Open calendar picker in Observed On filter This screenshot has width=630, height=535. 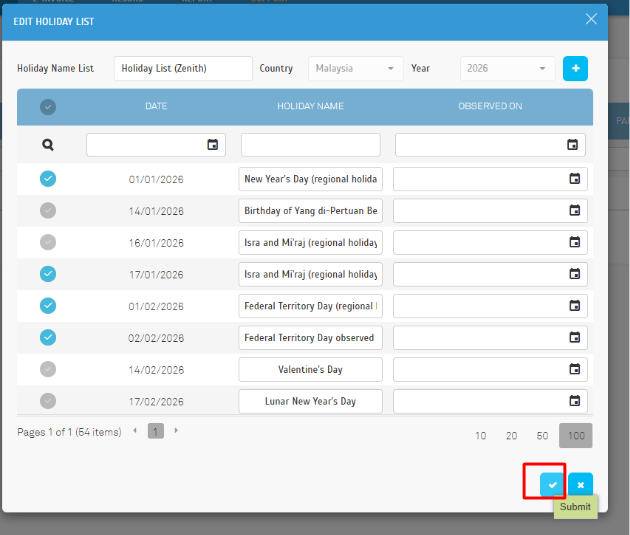[x=572, y=145]
